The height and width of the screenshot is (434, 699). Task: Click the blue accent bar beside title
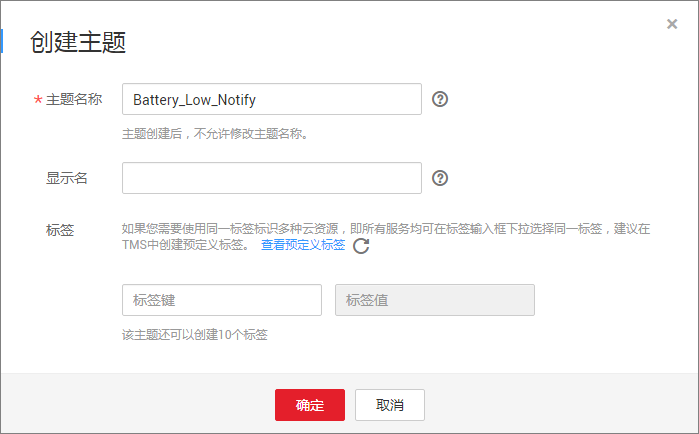(x=2, y=41)
